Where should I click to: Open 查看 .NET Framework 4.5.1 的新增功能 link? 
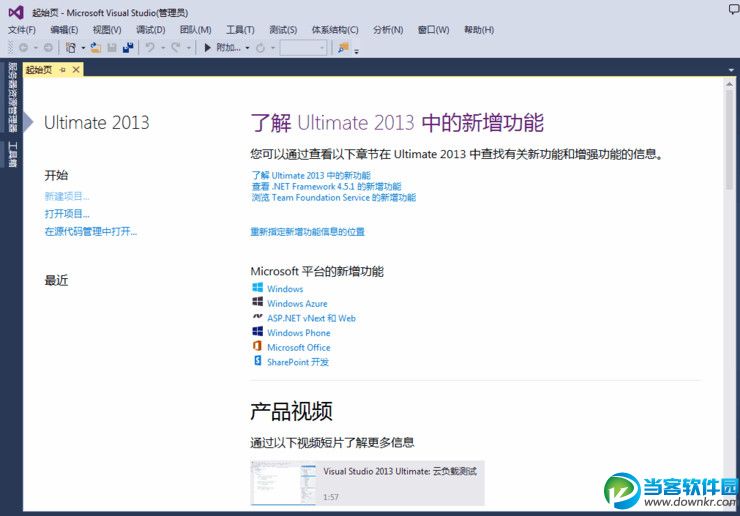pos(327,186)
